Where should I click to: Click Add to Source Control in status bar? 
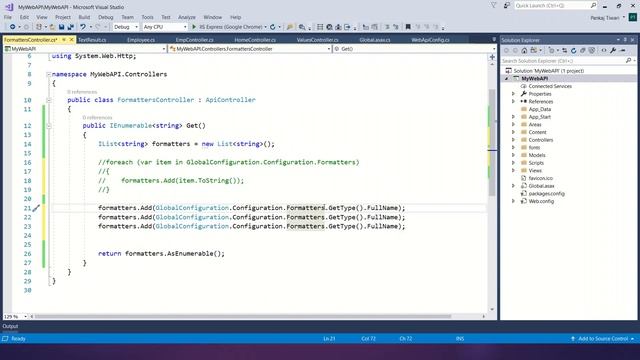tap(602, 339)
